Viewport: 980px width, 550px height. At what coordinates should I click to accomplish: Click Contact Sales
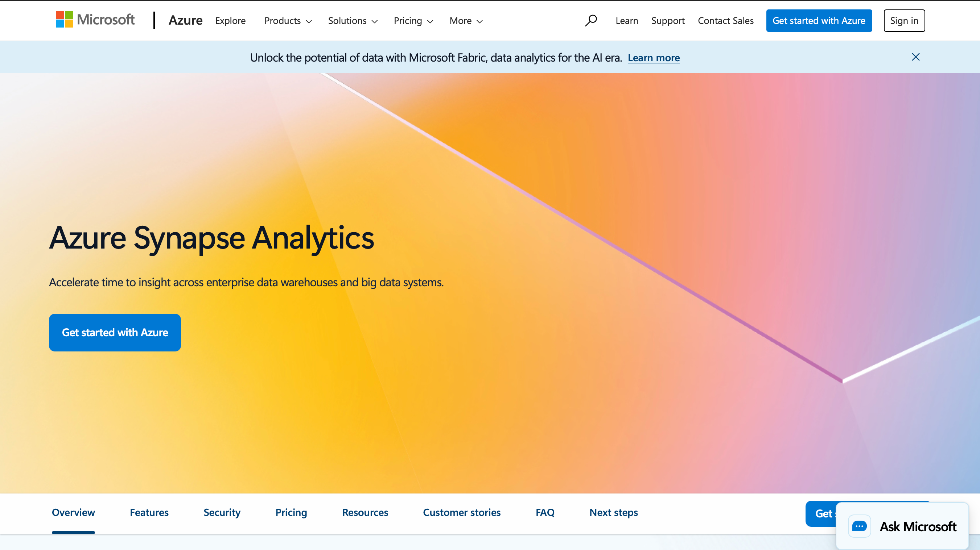[725, 21]
